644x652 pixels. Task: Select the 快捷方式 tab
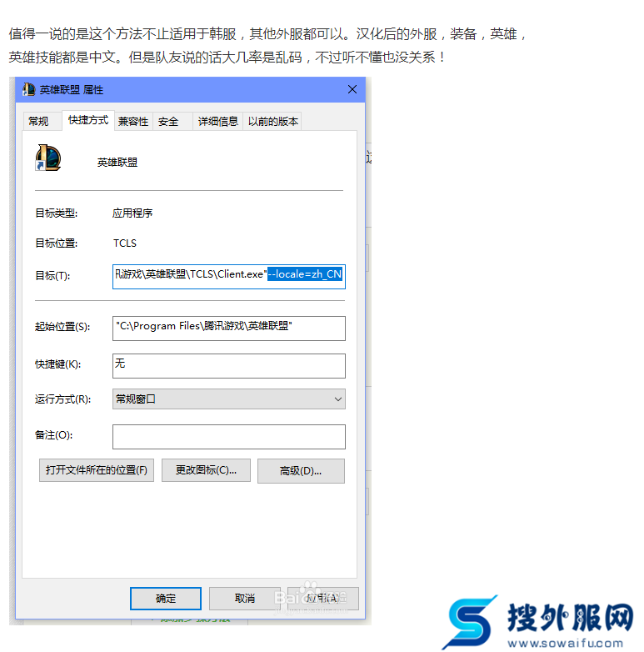88,120
